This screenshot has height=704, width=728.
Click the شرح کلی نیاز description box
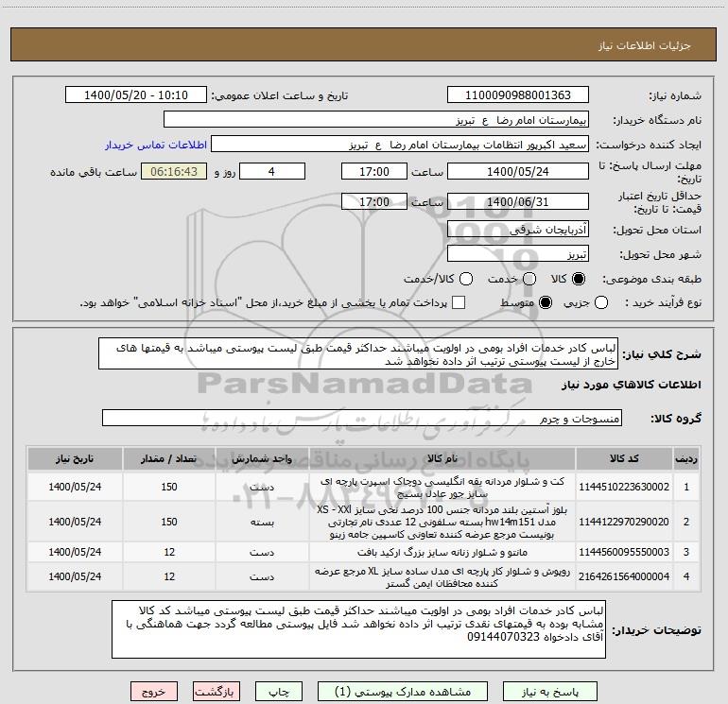358,354
